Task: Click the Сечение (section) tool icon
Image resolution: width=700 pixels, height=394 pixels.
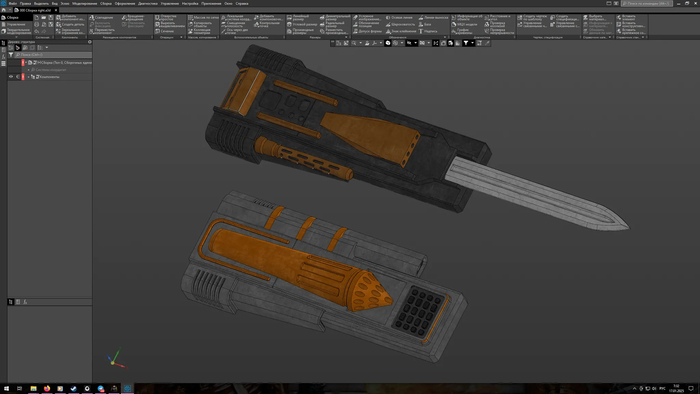Action: [157, 31]
